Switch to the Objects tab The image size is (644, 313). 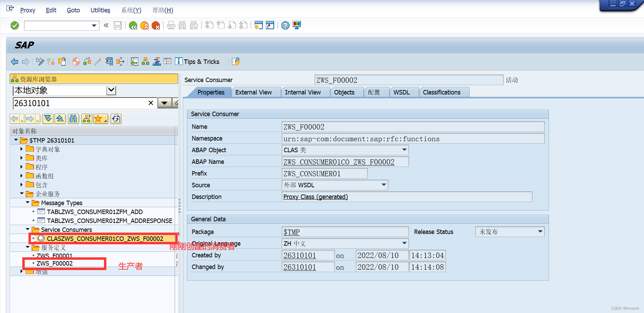[344, 92]
